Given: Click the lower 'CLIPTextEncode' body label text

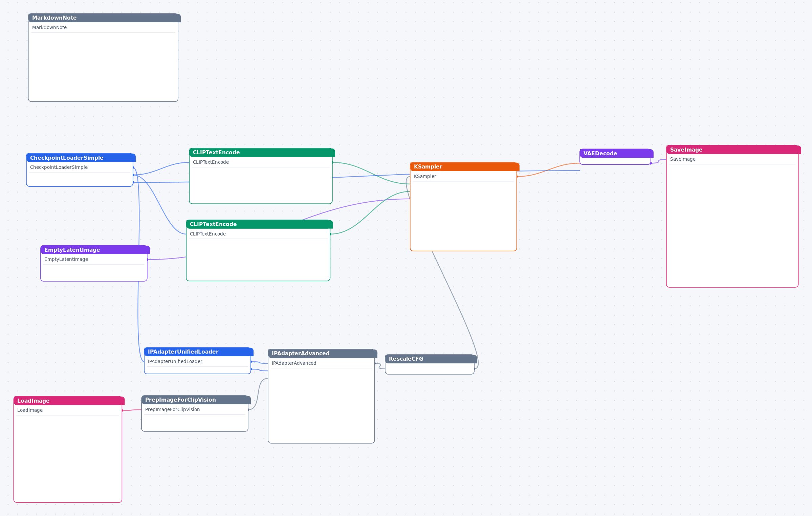Looking at the screenshot, I should [x=207, y=234].
